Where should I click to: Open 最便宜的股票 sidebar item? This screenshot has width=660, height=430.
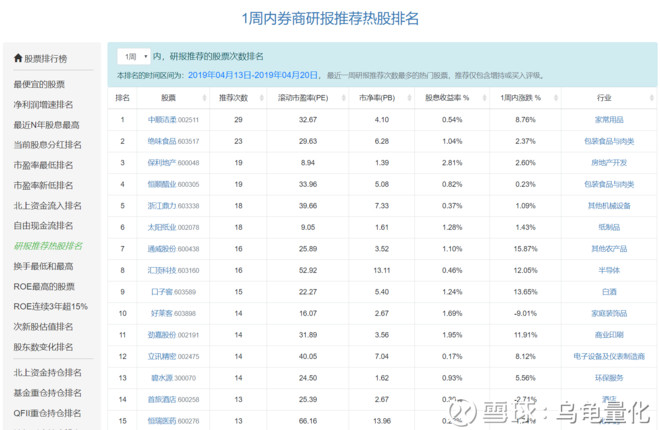point(39,84)
